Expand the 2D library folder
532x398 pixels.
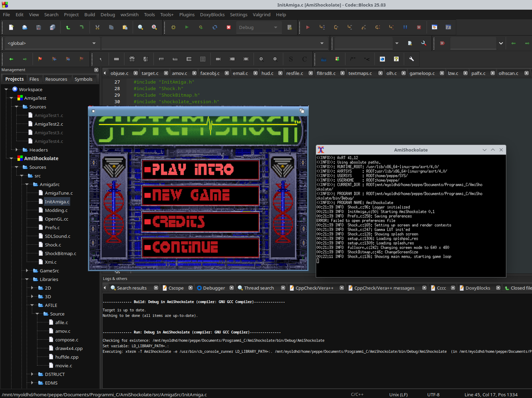pos(32,288)
